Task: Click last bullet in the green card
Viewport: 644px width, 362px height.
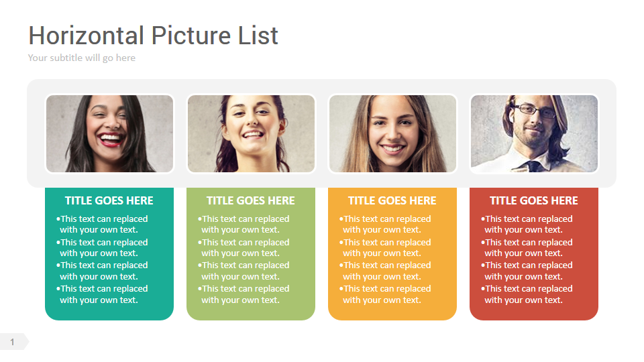Action: pyautogui.click(x=245, y=294)
